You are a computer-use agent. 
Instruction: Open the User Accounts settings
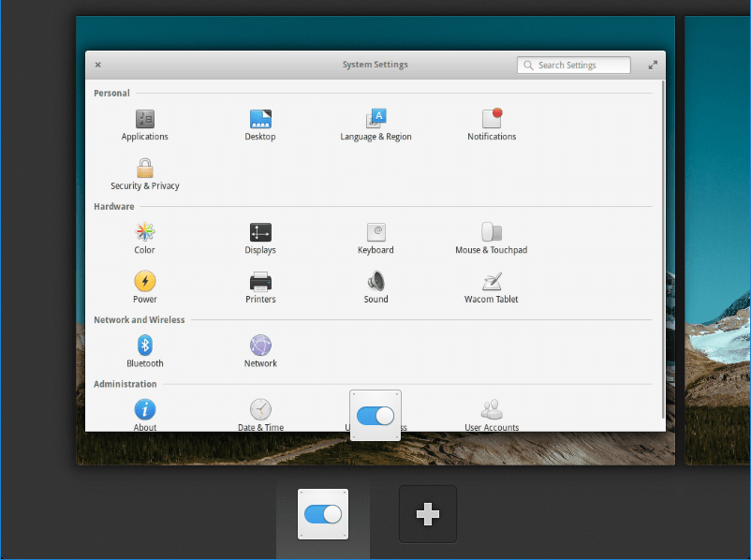(x=492, y=416)
